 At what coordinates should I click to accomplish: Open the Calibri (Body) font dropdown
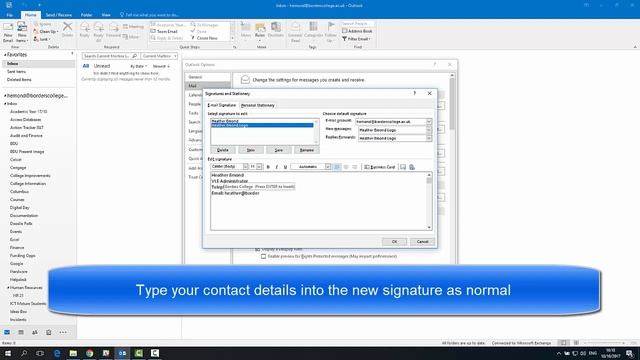pos(245,167)
